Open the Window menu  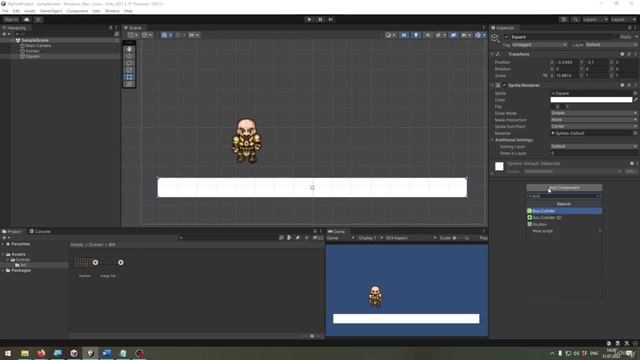pos(112,11)
